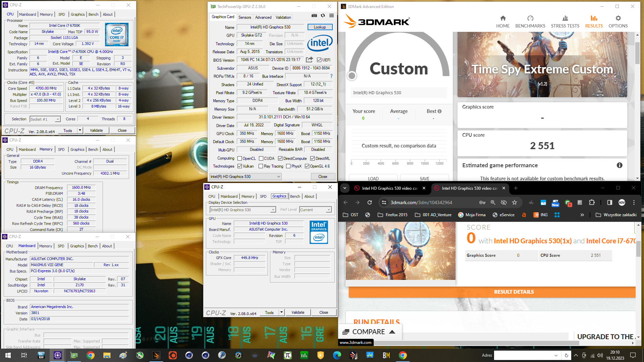Image resolution: width=644 pixels, height=362 pixels.
Task: Open File Explorer from the taskbar
Action: (x=107, y=355)
